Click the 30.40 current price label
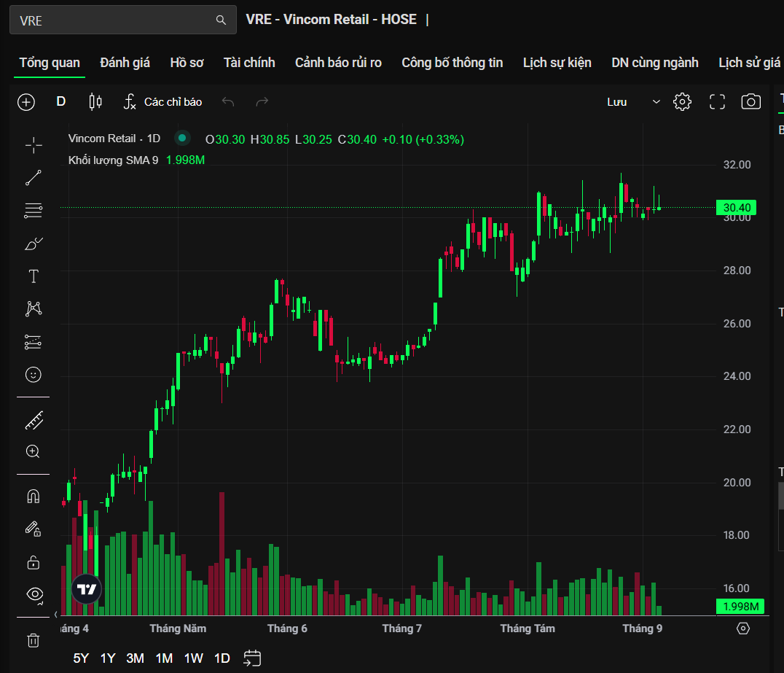 [x=736, y=208]
